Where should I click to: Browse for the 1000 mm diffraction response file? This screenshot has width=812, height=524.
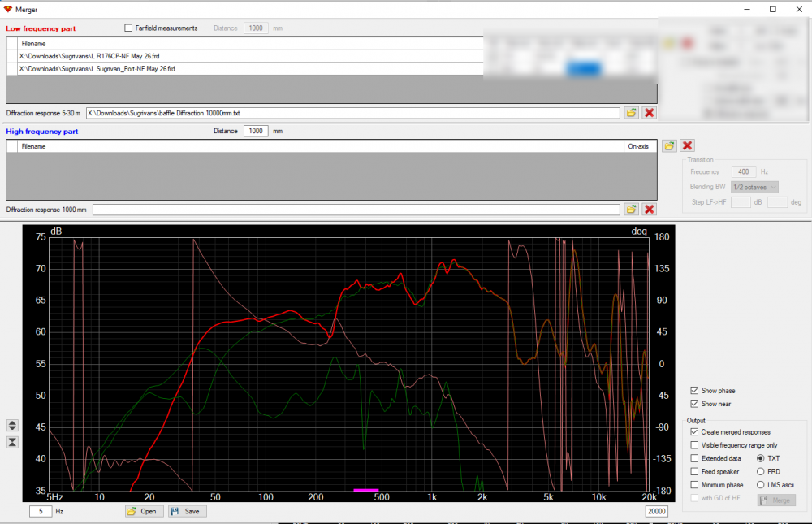click(631, 210)
